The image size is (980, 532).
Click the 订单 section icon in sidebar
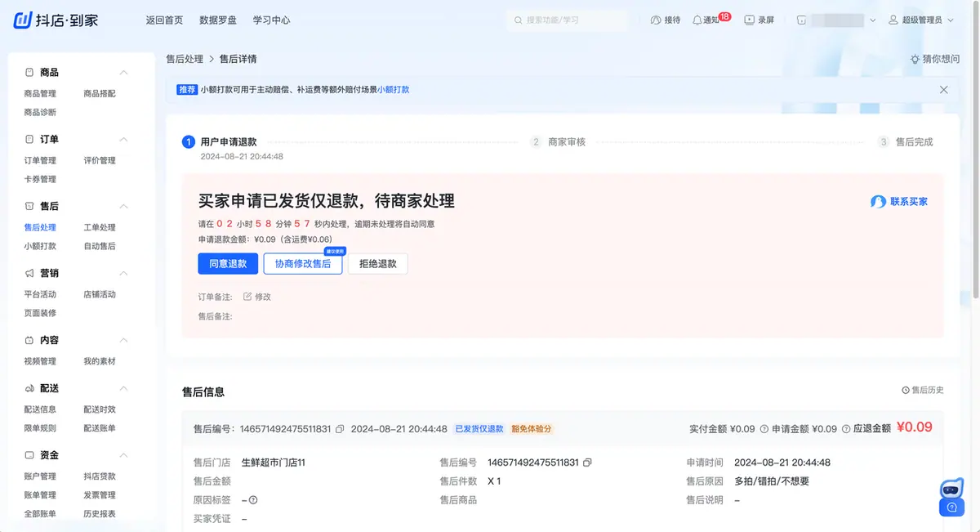[29, 140]
